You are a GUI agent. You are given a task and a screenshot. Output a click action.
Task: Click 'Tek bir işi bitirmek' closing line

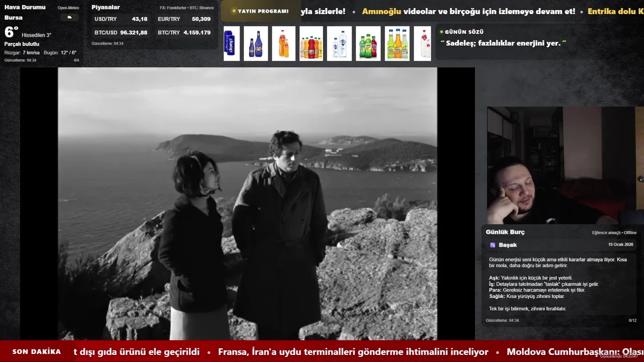pos(528,308)
